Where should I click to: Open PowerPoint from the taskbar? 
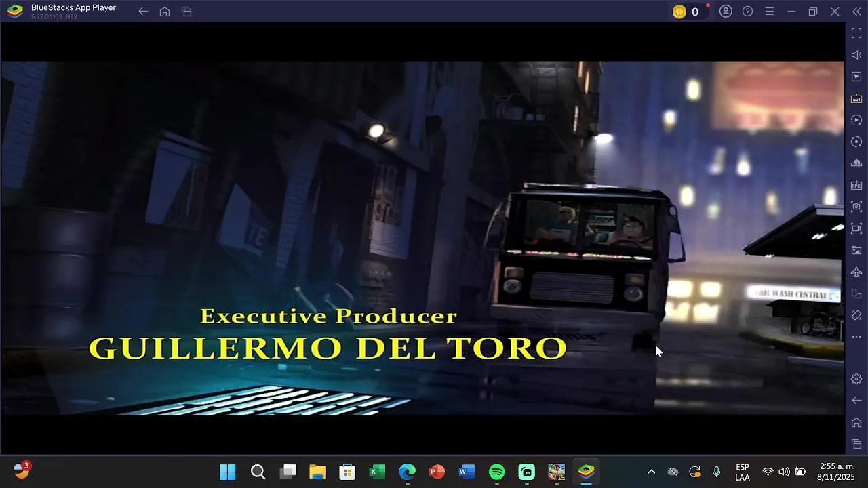[x=437, y=472]
